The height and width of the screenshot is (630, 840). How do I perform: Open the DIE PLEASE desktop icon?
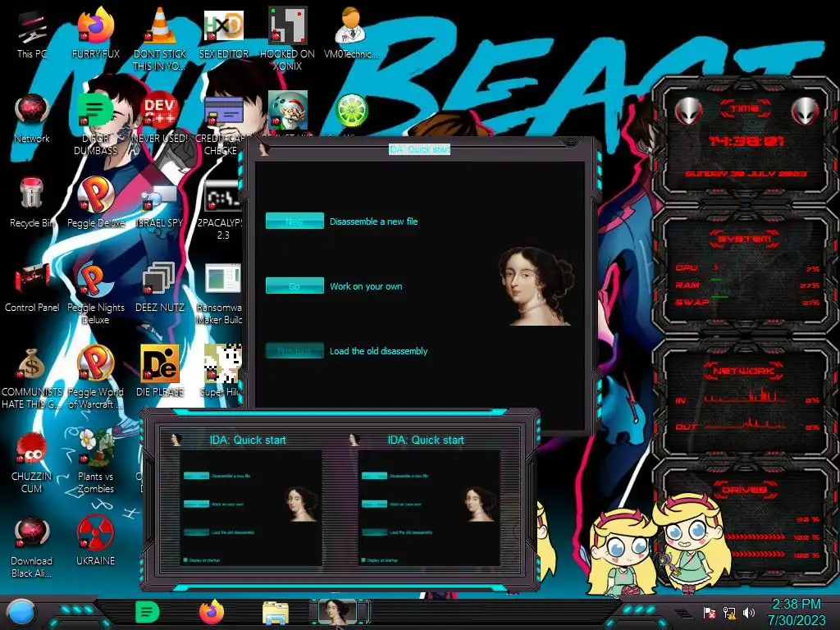tap(160, 371)
